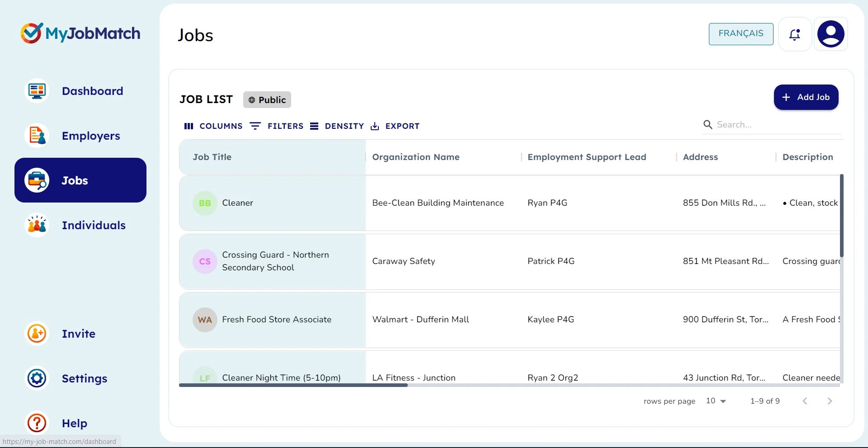Select Fresh Food Store Associate job
Image resolution: width=868 pixels, height=448 pixels.
[x=277, y=320]
